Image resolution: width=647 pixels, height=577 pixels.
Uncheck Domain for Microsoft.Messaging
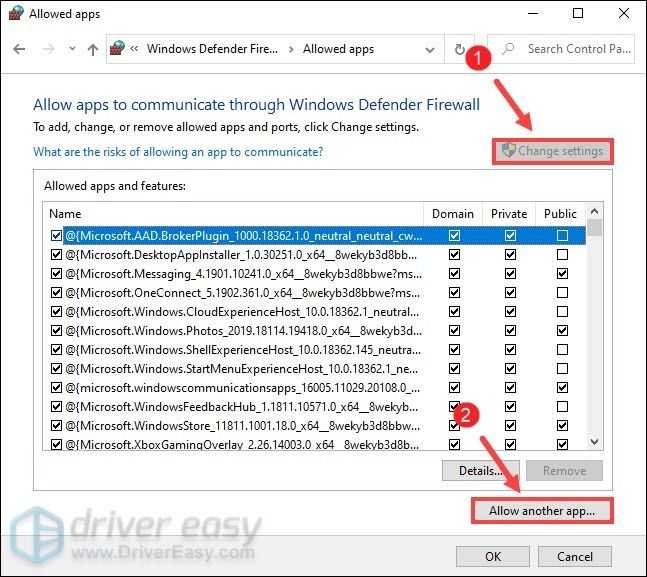click(x=454, y=274)
